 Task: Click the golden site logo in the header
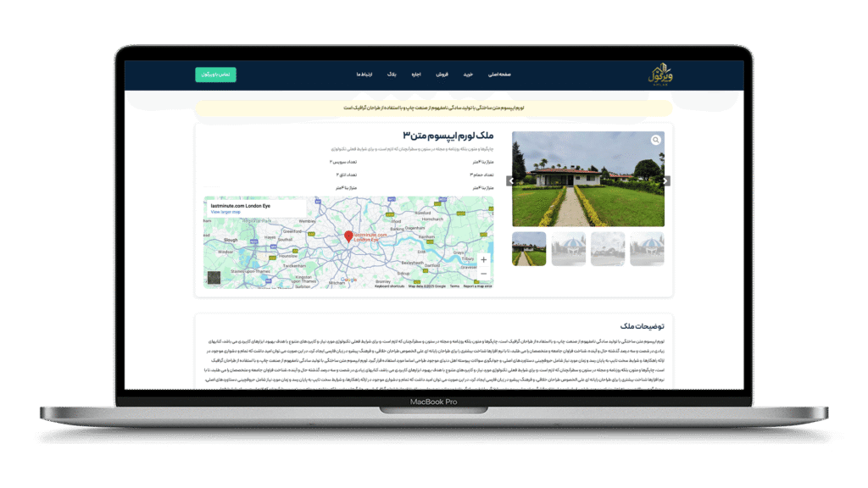coord(657,75)
